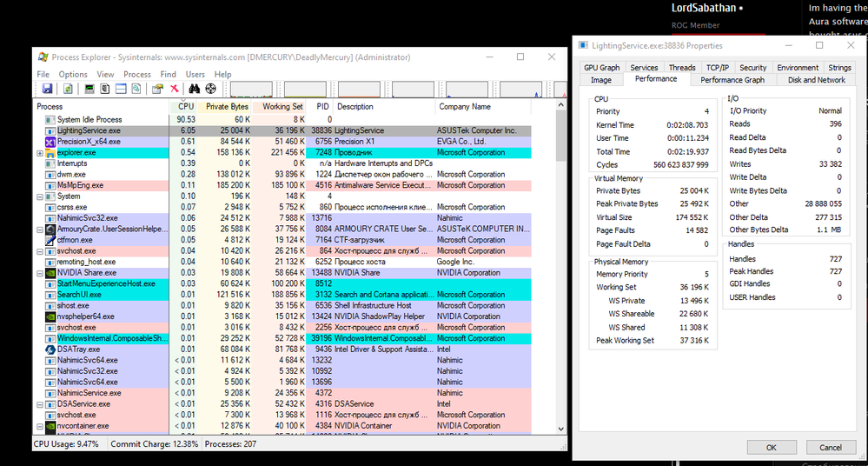Click the PrecisionX_x64.exe process icon

50,142
